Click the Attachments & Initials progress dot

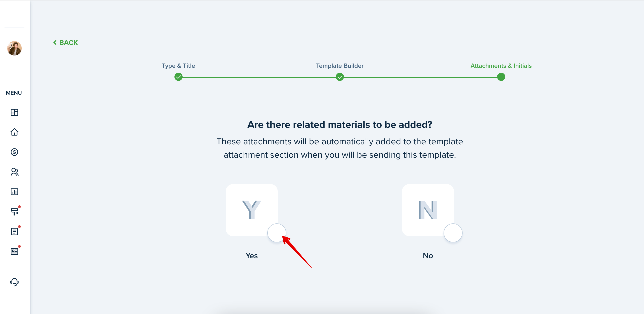click(501, 77)
